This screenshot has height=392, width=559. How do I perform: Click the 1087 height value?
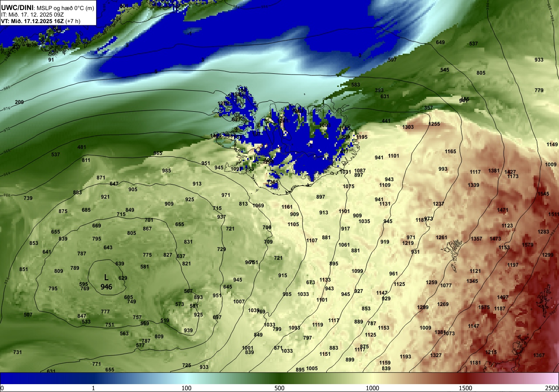pyautogui.click(x=360, y=171)
